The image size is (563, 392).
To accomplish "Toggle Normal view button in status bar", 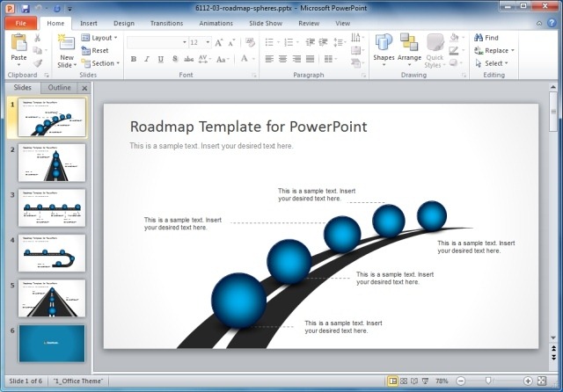I will 393,381.
